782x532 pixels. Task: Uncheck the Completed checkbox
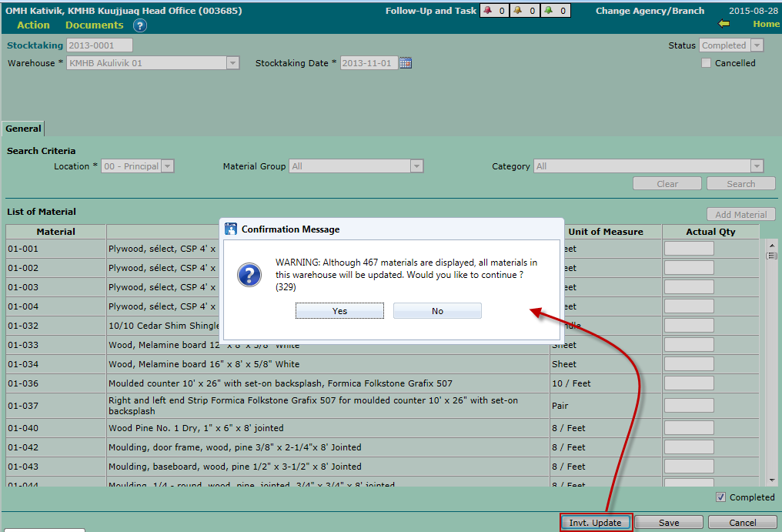pyautogui.click(x=720, y=497)
